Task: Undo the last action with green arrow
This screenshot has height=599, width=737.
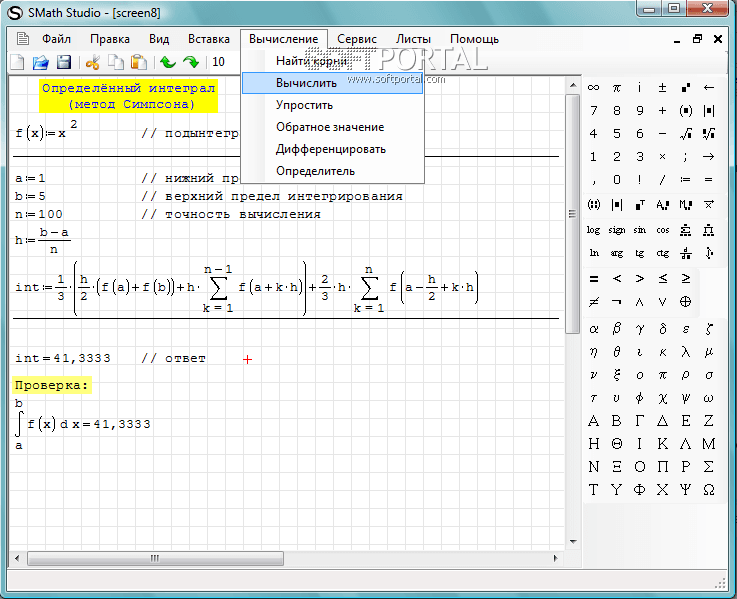Action: [168, 62]
